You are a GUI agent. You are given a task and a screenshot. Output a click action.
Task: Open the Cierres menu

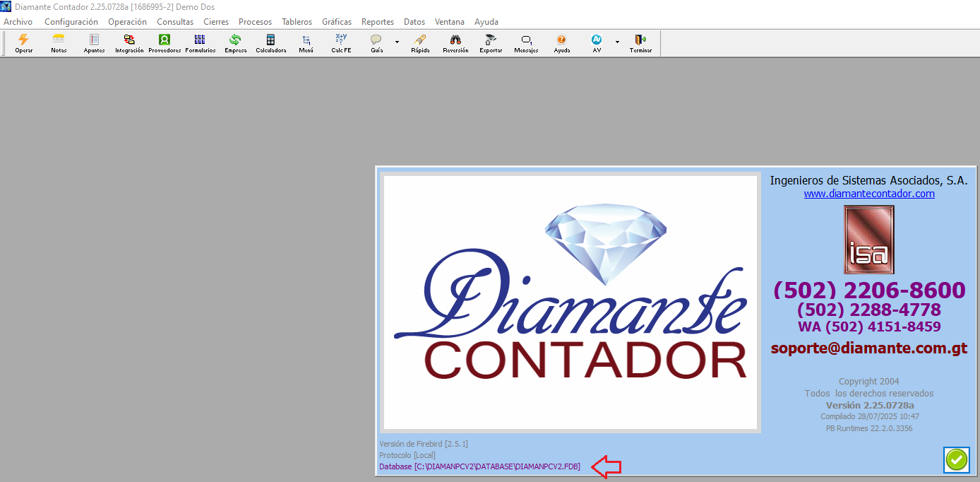coord(216,22)
